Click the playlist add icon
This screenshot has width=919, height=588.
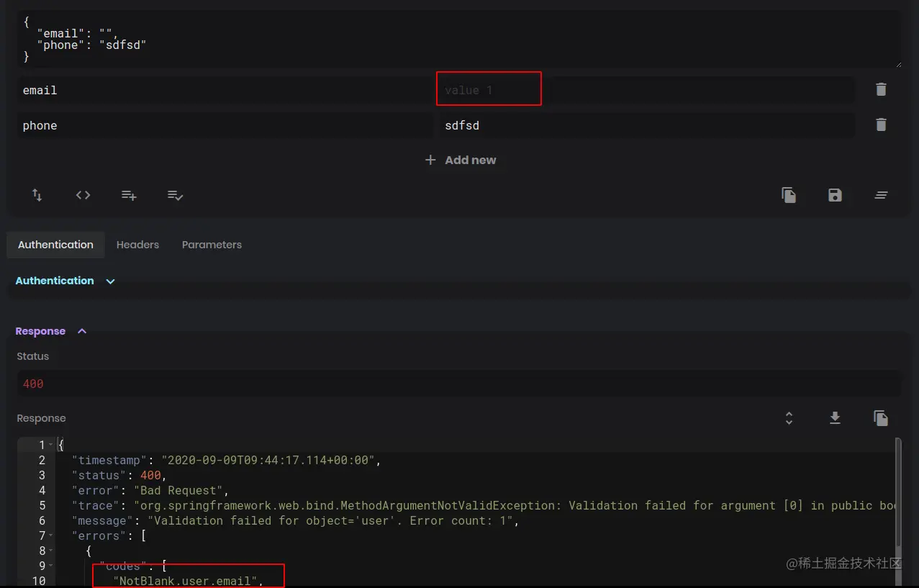130,195
